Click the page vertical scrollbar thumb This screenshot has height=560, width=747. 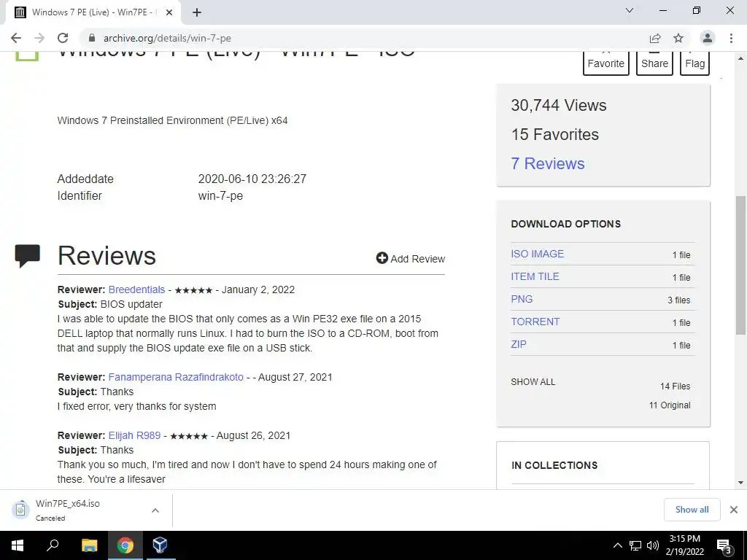pos(740,265)
